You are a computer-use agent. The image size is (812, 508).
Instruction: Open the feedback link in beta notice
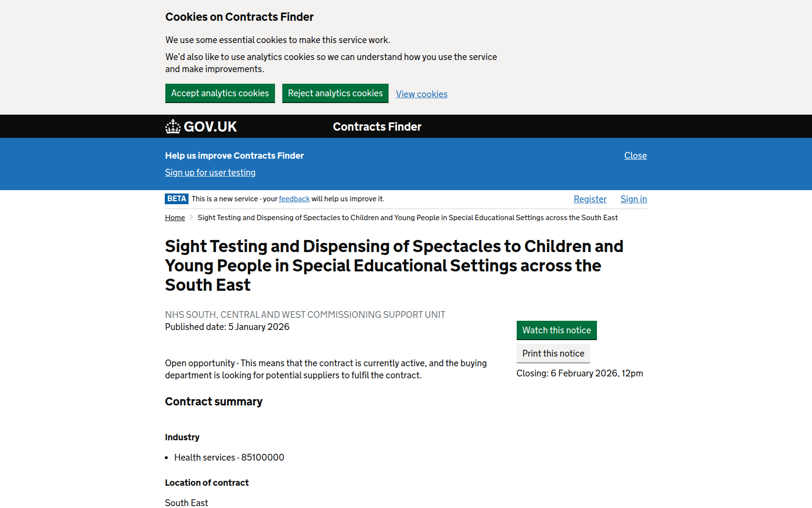(x=294, y=199)
